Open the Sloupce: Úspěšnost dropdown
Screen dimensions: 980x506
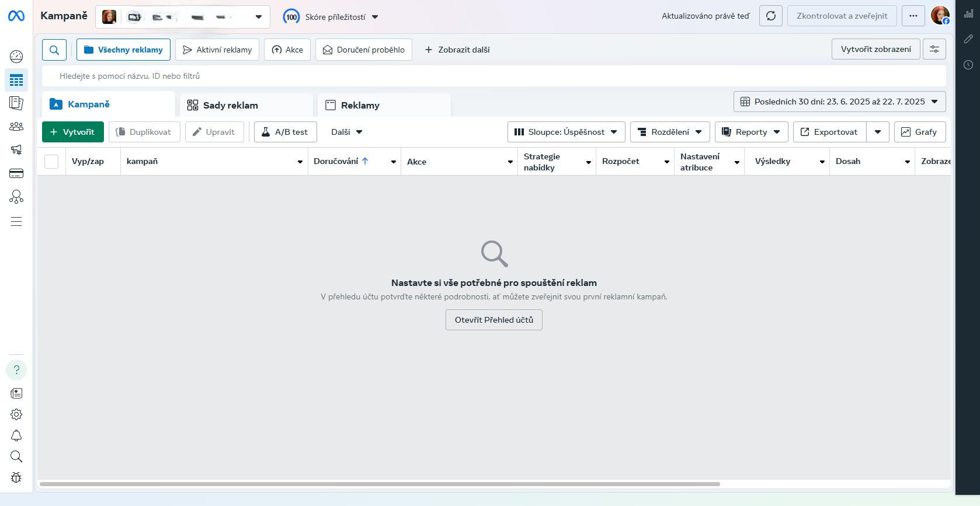pos(566,132)
